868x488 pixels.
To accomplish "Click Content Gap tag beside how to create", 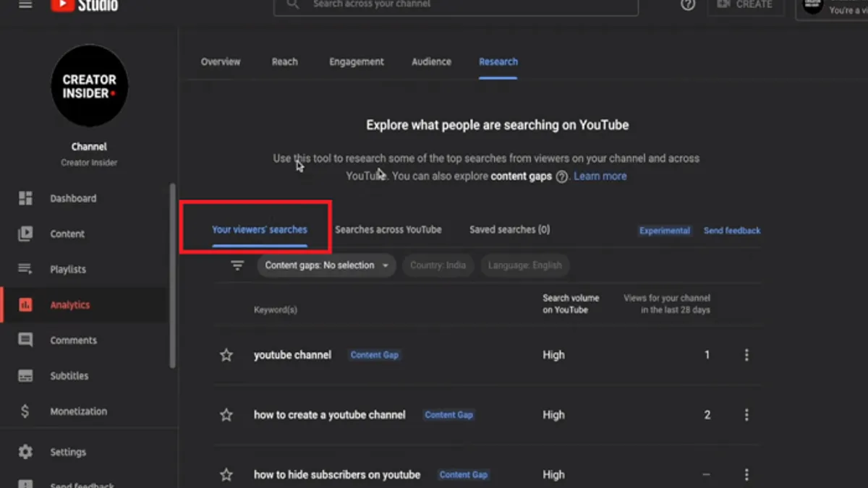I will click(449, 415).
